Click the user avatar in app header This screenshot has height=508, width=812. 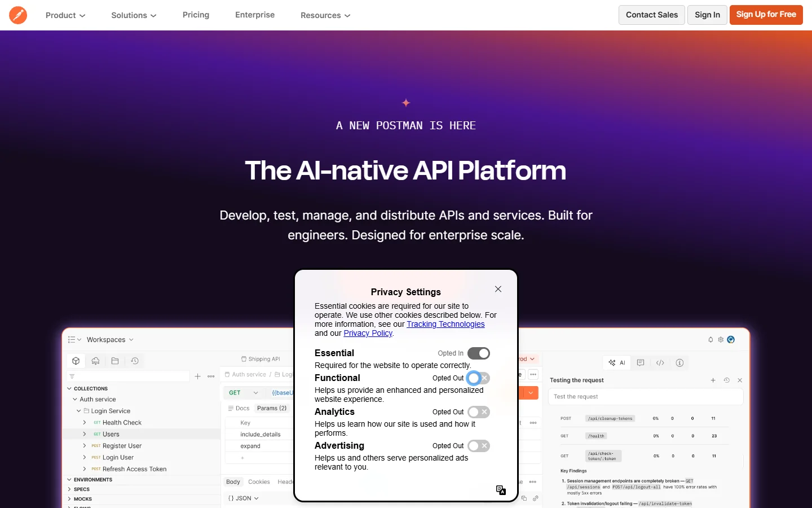(731, 339)
